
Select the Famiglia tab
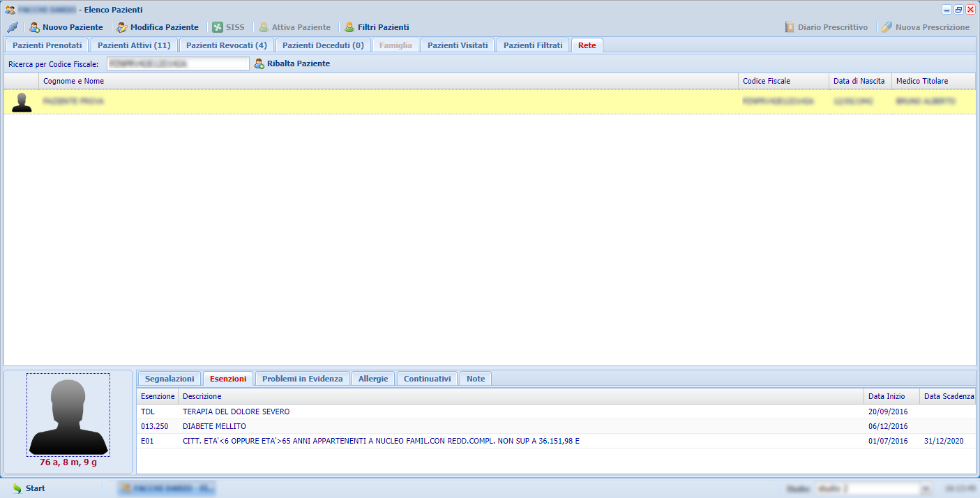[x=395, y=45]
